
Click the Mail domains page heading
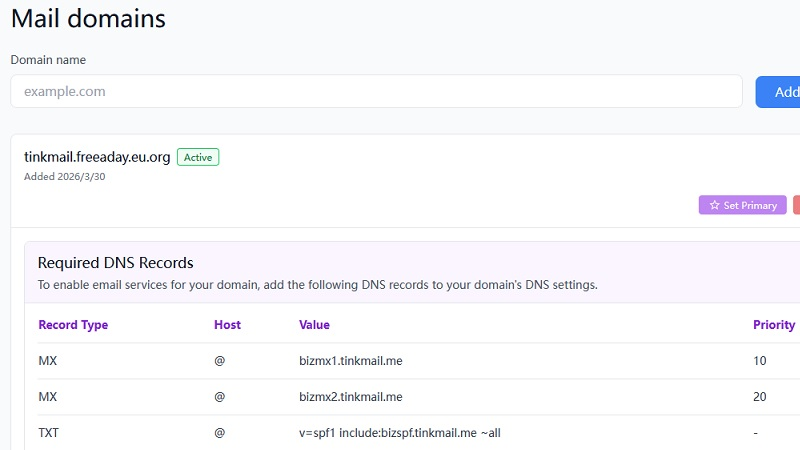[88, 18]
